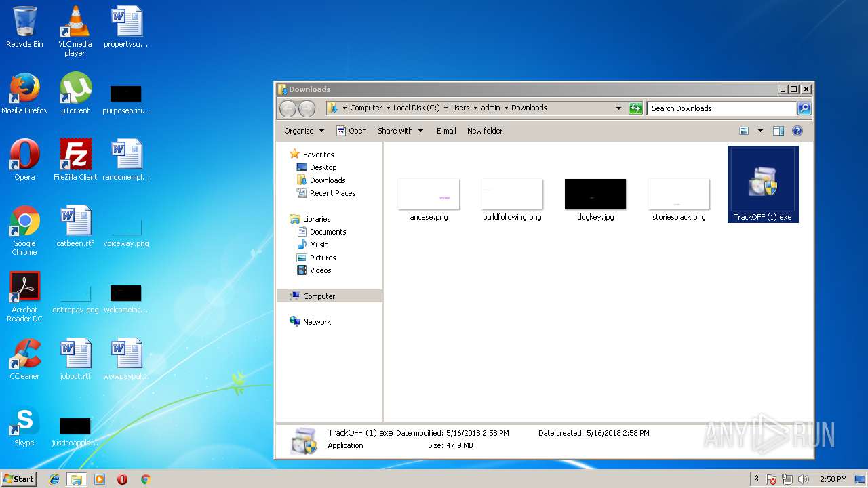Open Google Chrome desktop shortcut
This screenshot has width=868, height=488.
[24, 230]
